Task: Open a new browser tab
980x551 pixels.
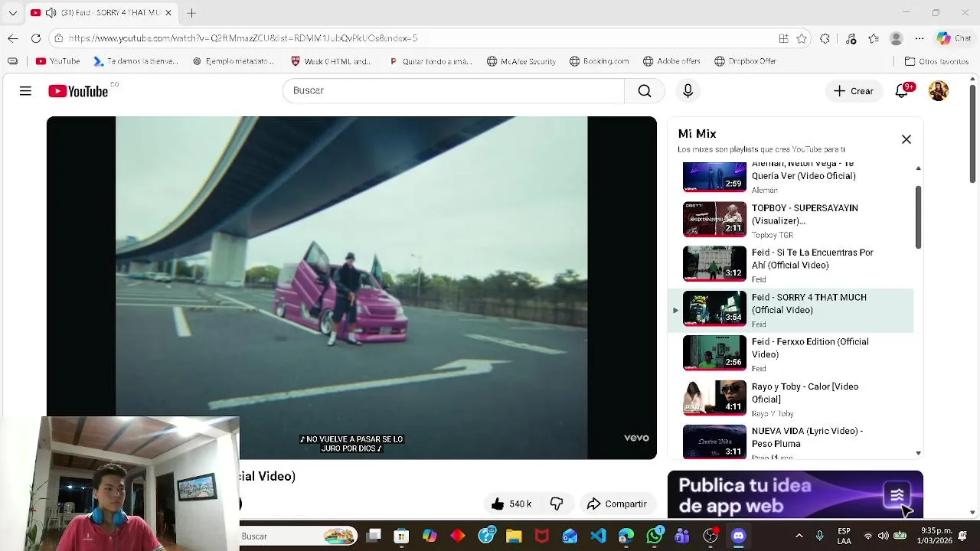Action: 191,13
